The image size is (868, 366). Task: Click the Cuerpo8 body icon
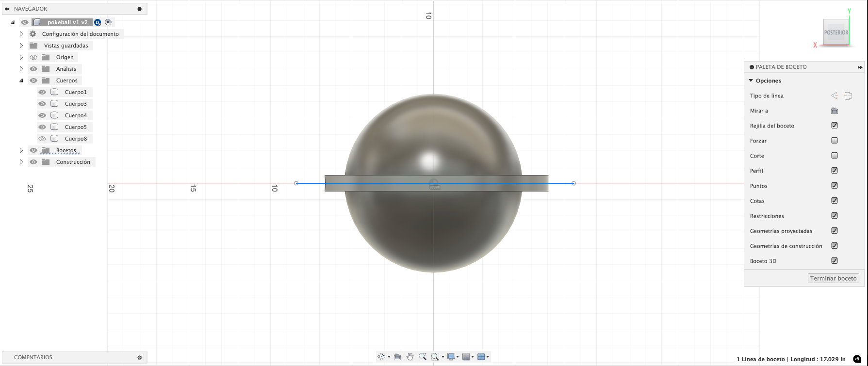[55, 139]
